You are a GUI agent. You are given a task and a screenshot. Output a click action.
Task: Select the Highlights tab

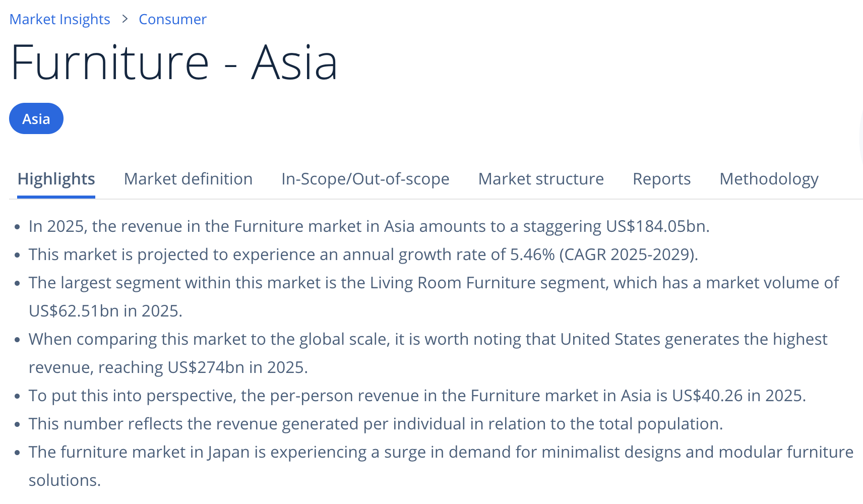pos(56,179)
